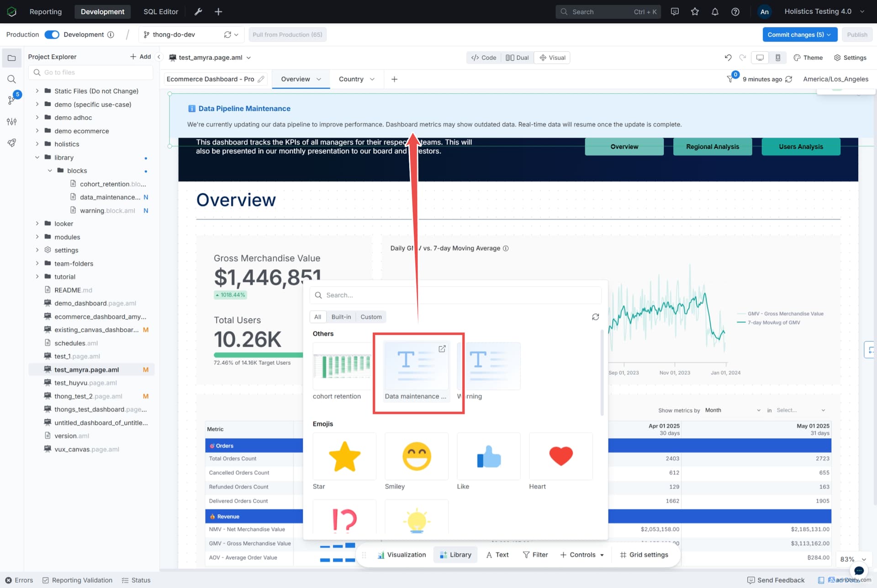Viewport: 877px width, 588px height.
Task: Click the Regional Analysis button
Action: pos(712,147)
